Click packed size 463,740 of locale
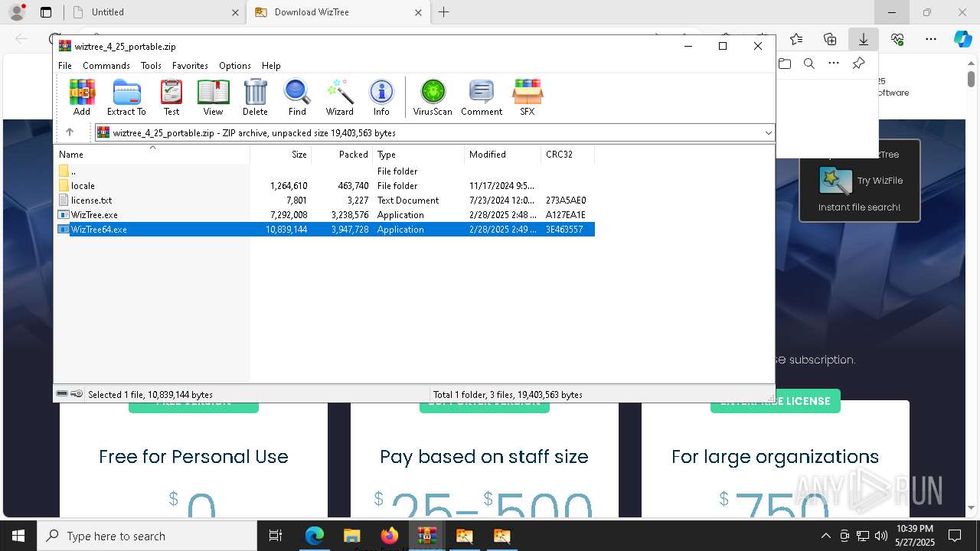This screenshot has width=980, height=551. [353, 186]
